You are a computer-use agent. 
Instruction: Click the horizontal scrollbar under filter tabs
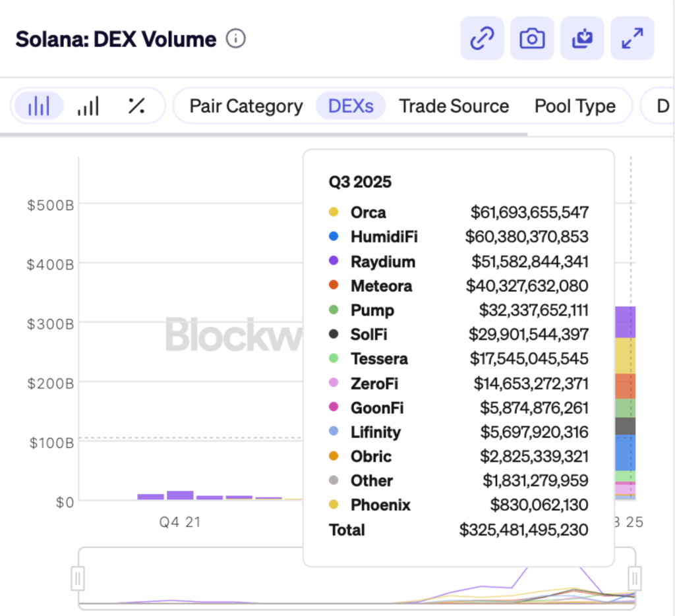point(264,134)
